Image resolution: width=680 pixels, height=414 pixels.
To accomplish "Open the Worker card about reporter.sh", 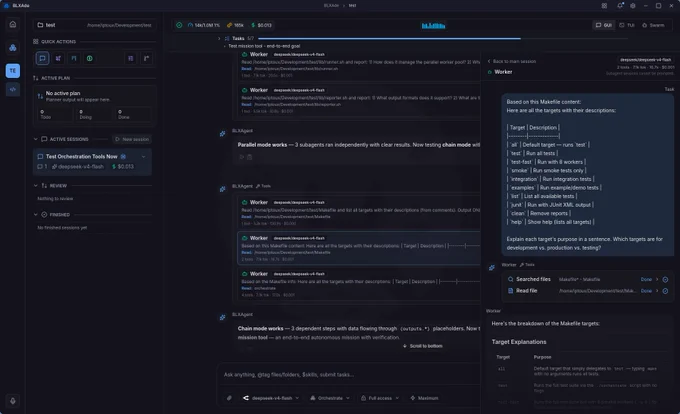I will (360, 101).
